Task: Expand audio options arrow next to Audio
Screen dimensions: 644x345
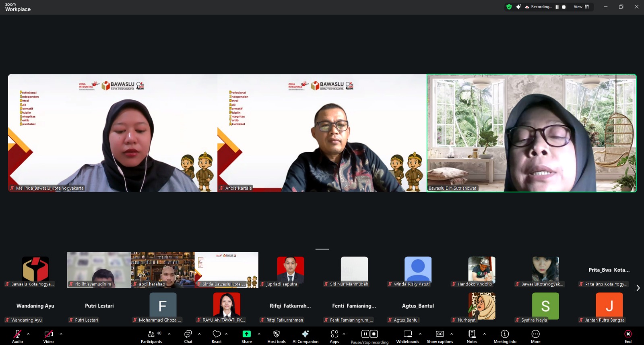Action: [x=28, y=334]
